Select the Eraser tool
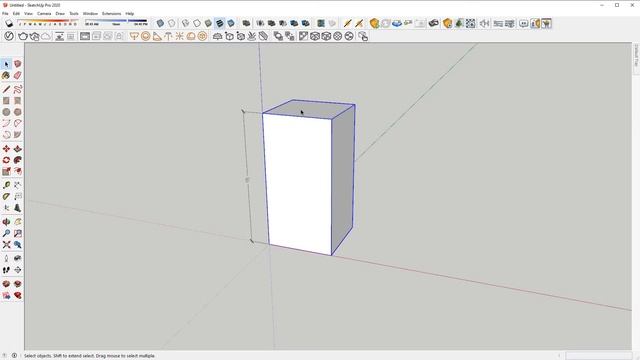Viewport: 640px width, 360px height. 18,76
